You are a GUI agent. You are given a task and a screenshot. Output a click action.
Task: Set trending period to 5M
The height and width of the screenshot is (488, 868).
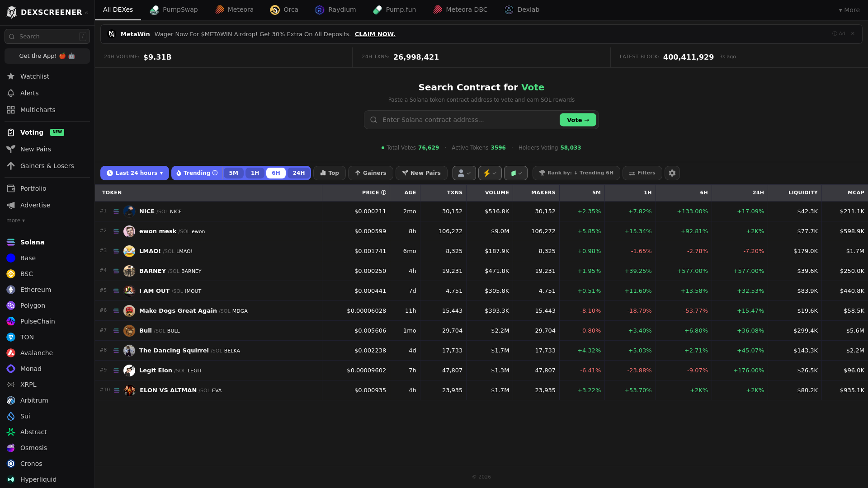pyautogui.click(x=233, y=173)
